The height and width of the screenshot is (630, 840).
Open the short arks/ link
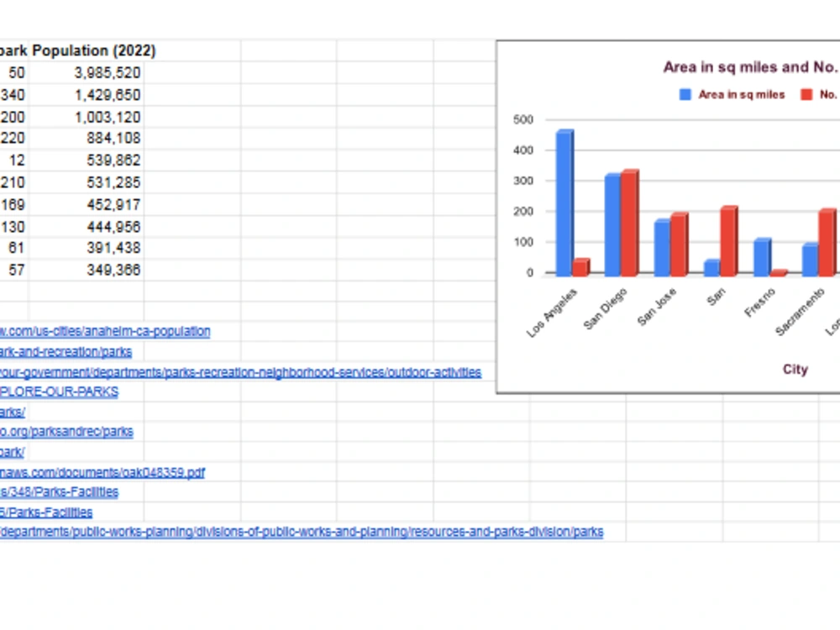tap(13, 412)
